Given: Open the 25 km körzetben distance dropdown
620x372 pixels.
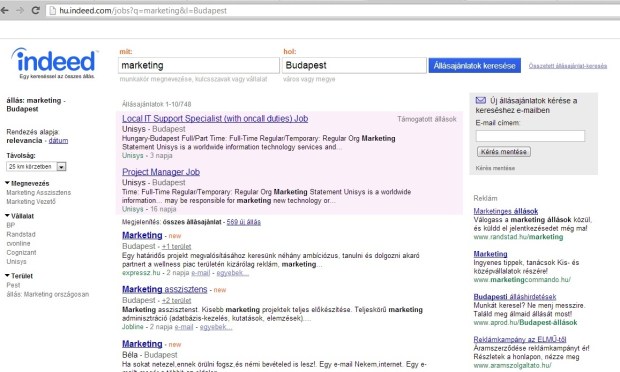Looking at the screenshot, I should (36, 167).
